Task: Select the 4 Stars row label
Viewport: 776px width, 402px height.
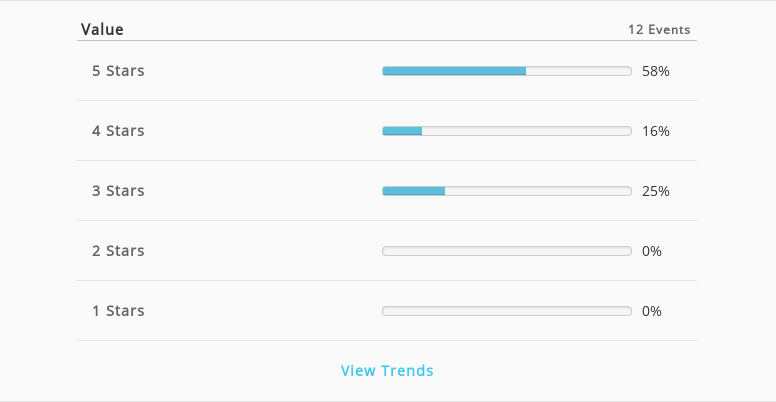Action: coord(118,131)
